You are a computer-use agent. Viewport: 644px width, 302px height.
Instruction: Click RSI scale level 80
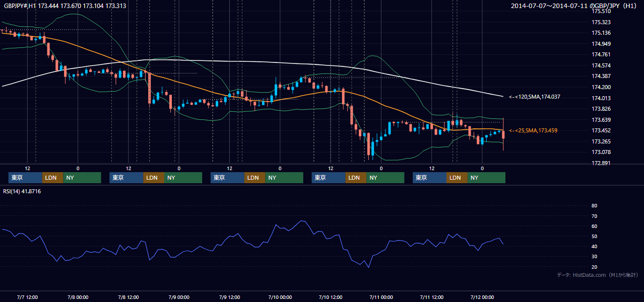pyautogui.click(x=594, y=206)
